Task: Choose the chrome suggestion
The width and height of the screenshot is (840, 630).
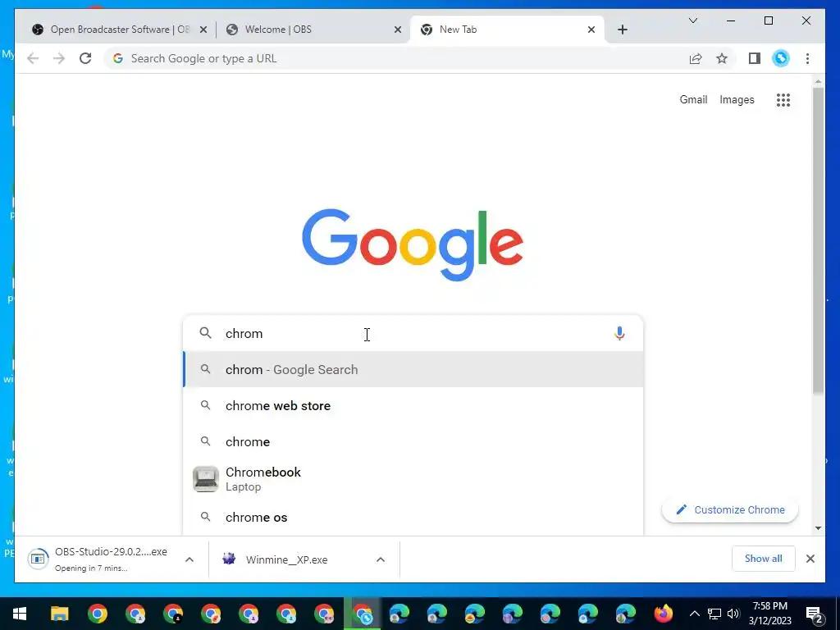Action: (x=413, y=441)
